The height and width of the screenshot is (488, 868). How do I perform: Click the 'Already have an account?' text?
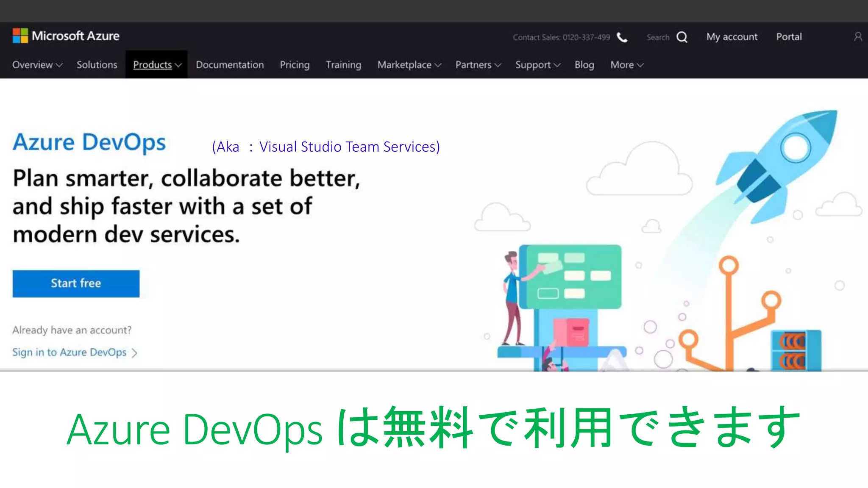(72, 330)
